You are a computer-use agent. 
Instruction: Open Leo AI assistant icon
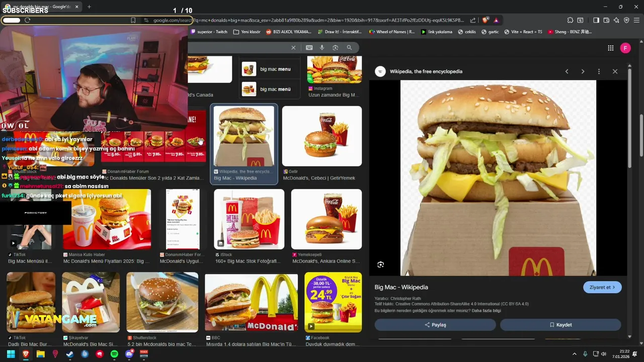pyautogui.click(x=616, y=20)
